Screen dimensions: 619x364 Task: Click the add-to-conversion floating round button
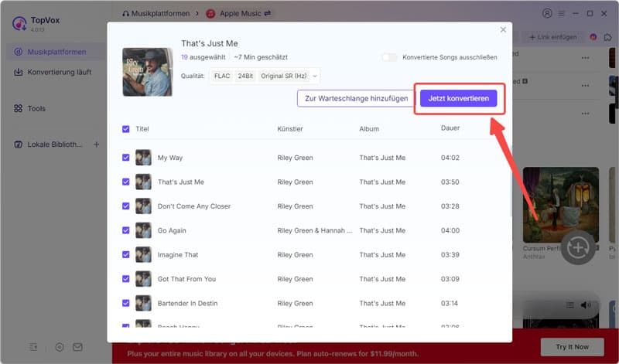pyautogui.click(x=578, y=247)
